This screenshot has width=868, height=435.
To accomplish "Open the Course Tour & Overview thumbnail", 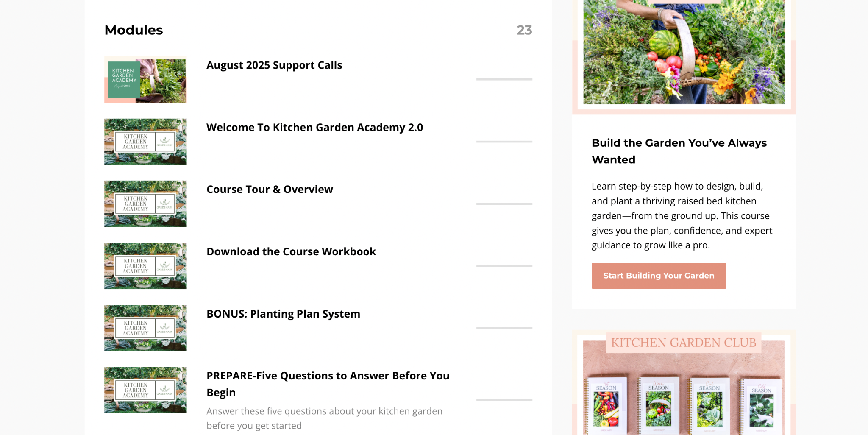I will [145, 204].
